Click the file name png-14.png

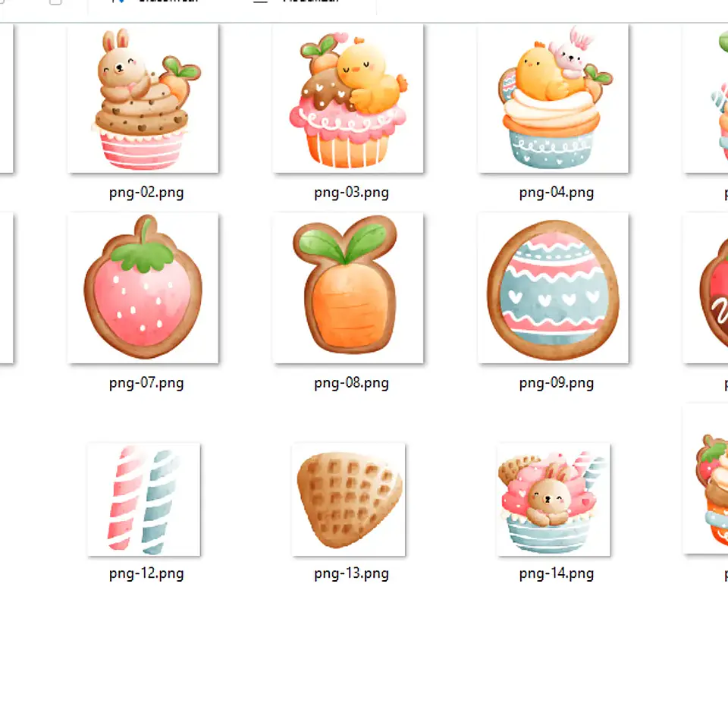[x=556, y=574]
